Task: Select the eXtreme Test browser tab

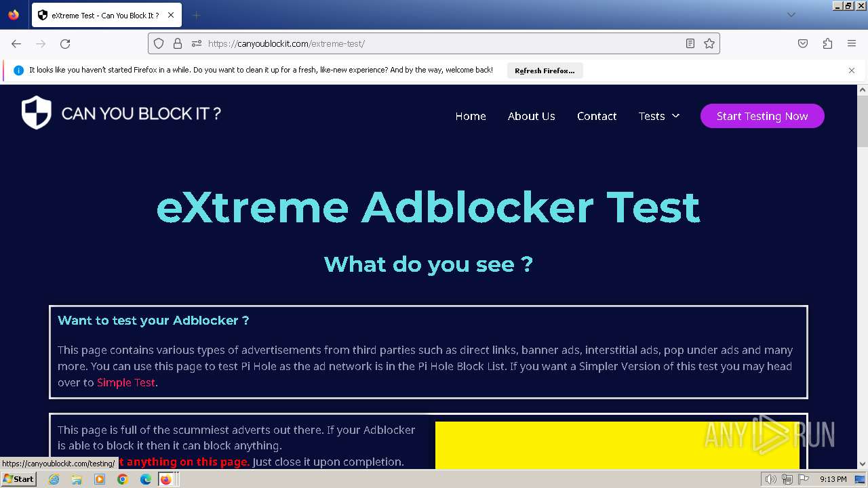Action: pyautogui.click(x=106, y=15)
